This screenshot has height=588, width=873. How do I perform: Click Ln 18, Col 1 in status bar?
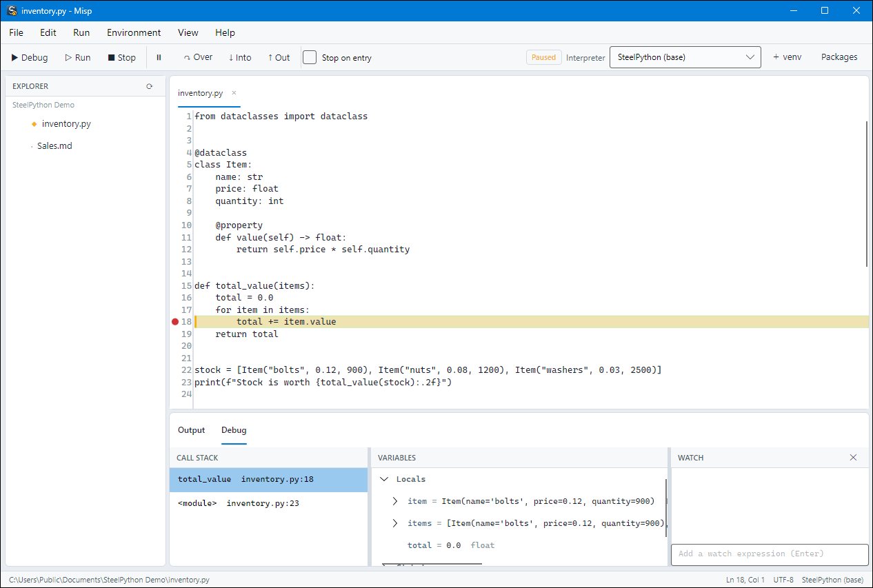pos(745,580)
